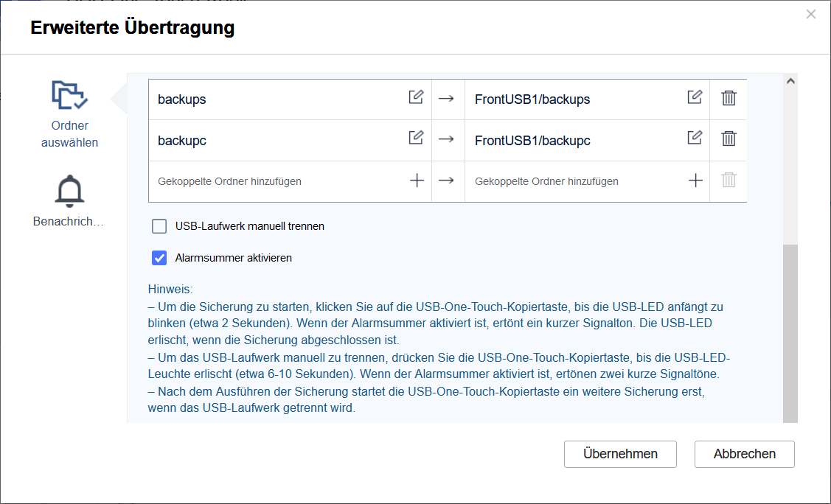Open the Ordner auswählen section
831x504 pixels.
tap(69, 114)
